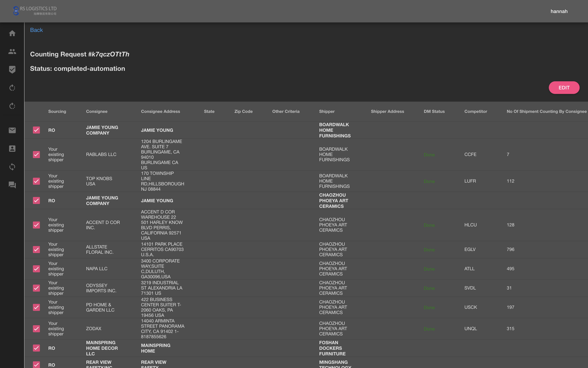588x368 pixels.
Task: Uncheck the TOP KNOBS USA row checkbox
Action: click(x=36, y=181)
